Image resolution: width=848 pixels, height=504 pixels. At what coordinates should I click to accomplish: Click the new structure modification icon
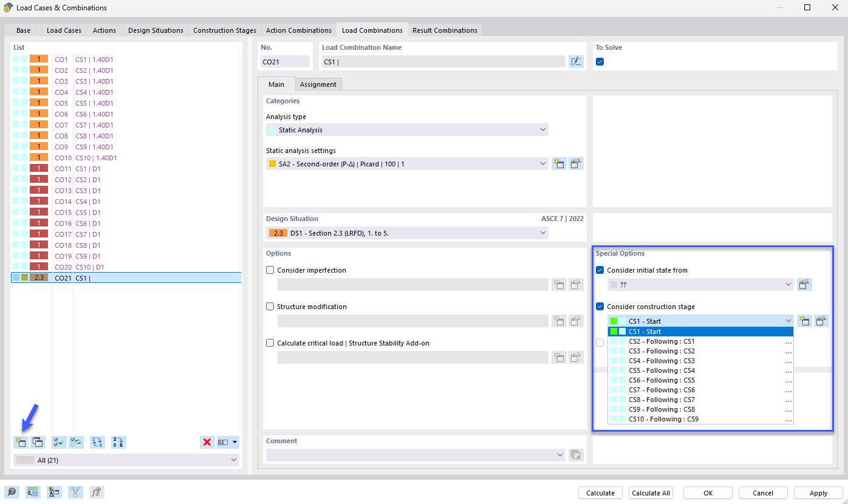[559, 321]
